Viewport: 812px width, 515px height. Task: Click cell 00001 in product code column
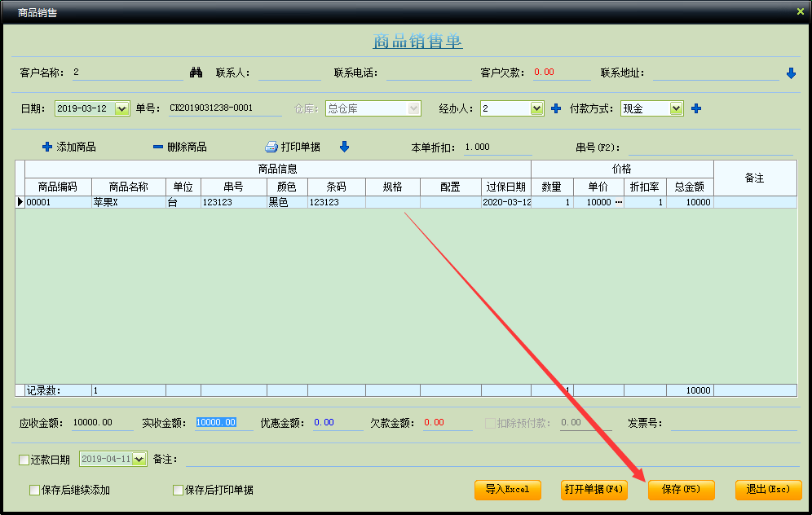tap(58, 202)
